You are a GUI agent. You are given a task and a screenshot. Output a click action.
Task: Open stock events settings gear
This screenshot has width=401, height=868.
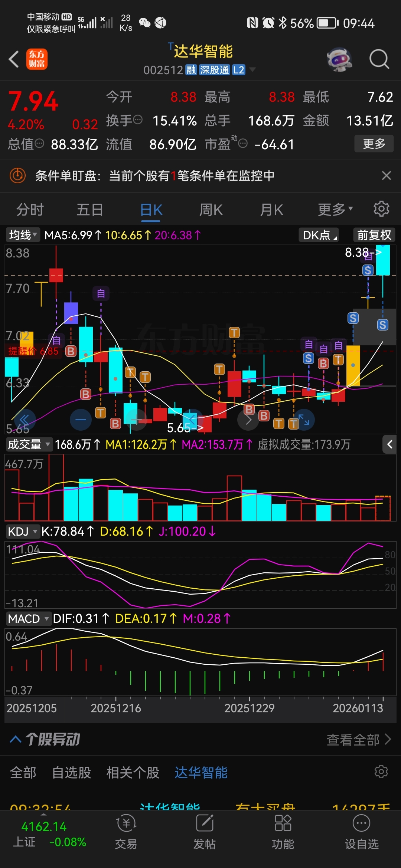[x=381, y=772]
